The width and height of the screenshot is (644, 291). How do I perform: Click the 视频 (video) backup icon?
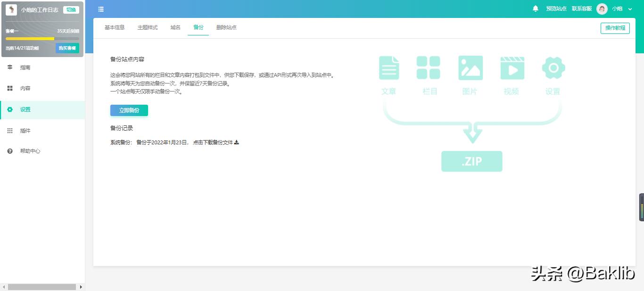click(512, 67)
